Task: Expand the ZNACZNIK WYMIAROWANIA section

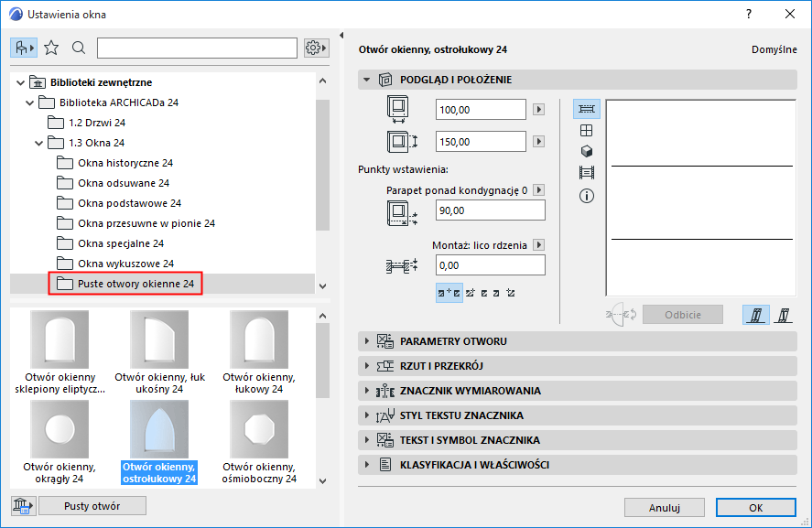Action: click(578, 391)
